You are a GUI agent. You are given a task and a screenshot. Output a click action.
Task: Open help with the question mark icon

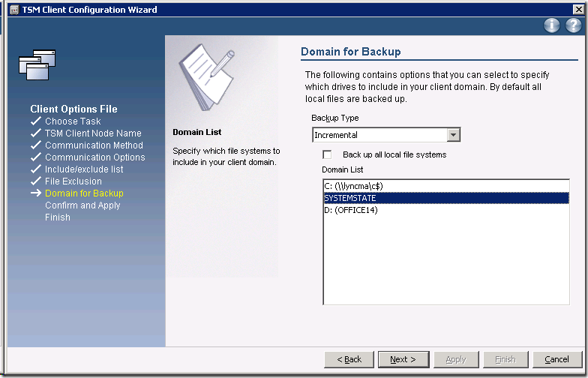tap(573, 25)
